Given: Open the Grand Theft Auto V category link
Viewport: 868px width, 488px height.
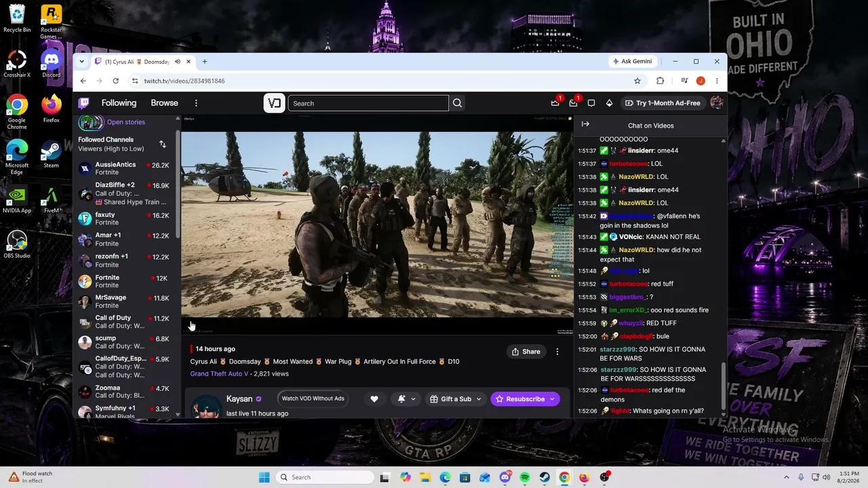Looking at the screenshot, I should [x=219, y=373].
